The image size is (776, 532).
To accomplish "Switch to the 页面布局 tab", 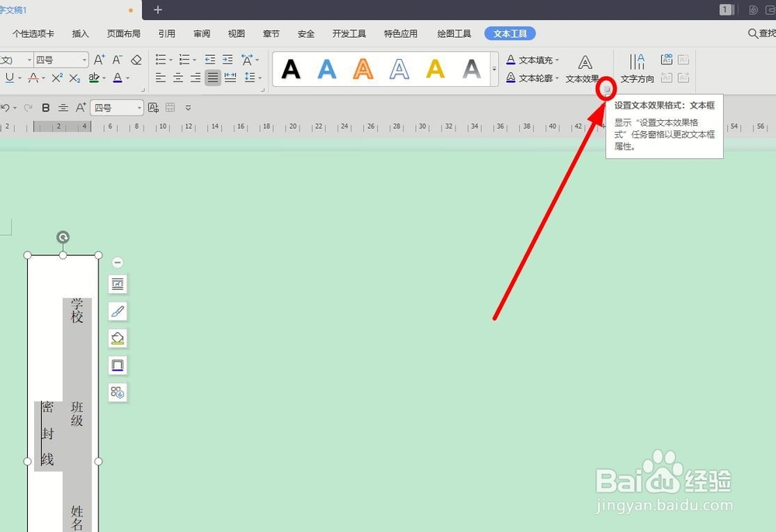I will (123, 33).
